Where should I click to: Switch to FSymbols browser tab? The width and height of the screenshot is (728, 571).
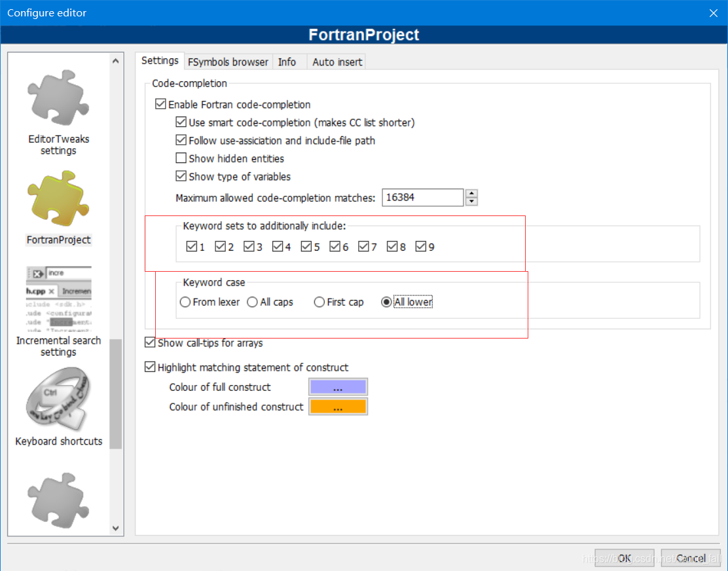[228, 62]
